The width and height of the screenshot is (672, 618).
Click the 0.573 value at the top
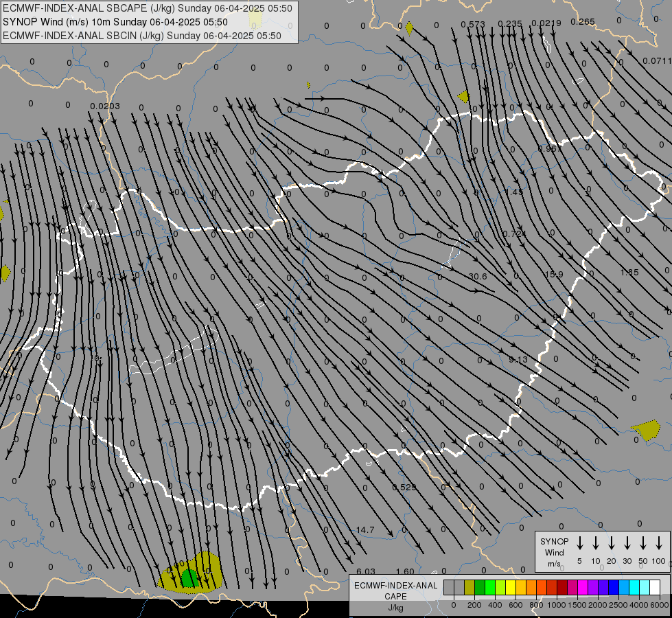pos(473,25)
